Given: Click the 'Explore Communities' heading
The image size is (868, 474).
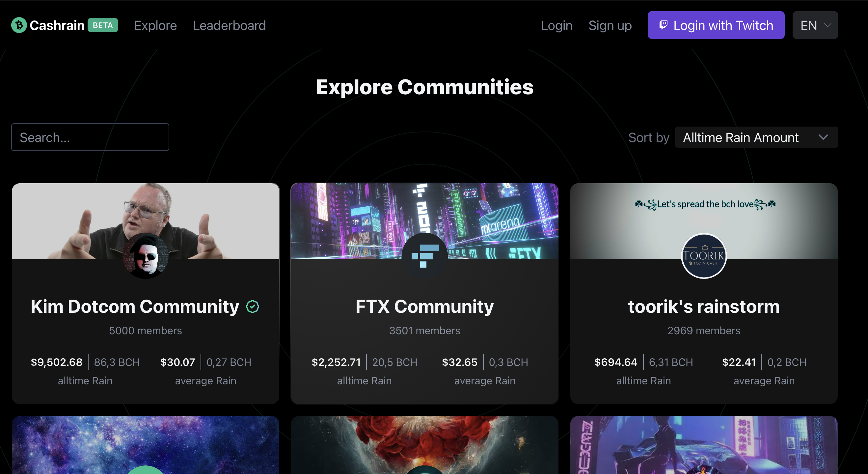Looking at the screenshot, I should pos(424,87).
